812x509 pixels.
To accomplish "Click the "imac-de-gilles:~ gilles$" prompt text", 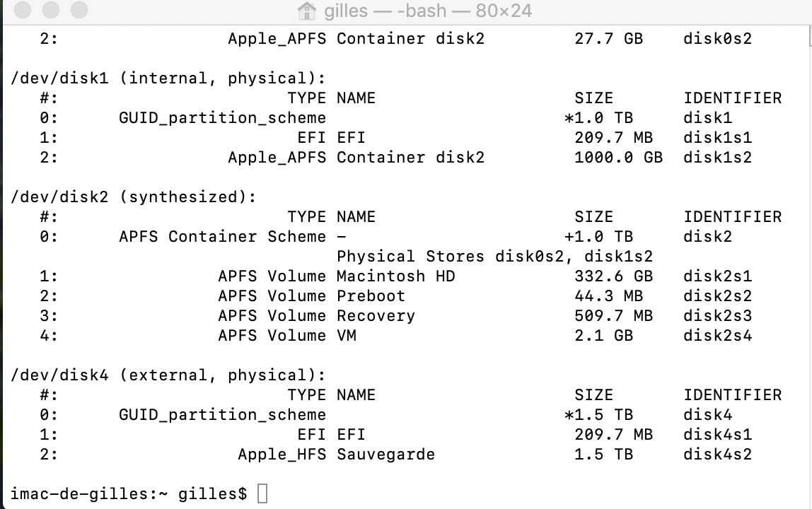I will pos(129,493).
